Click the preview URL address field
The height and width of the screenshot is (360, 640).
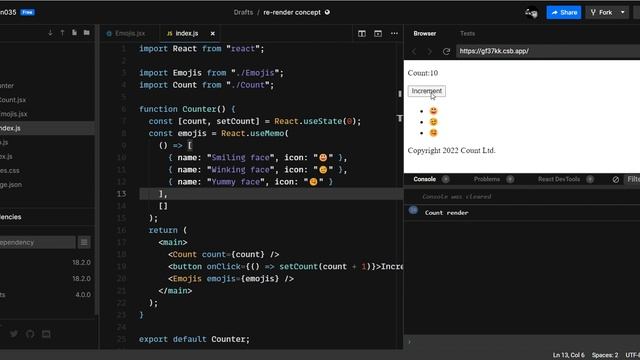(x=548, y=51)
